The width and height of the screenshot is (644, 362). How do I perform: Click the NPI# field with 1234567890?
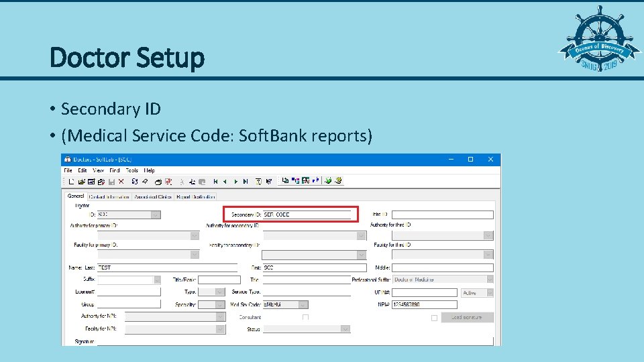pos(424,304)
